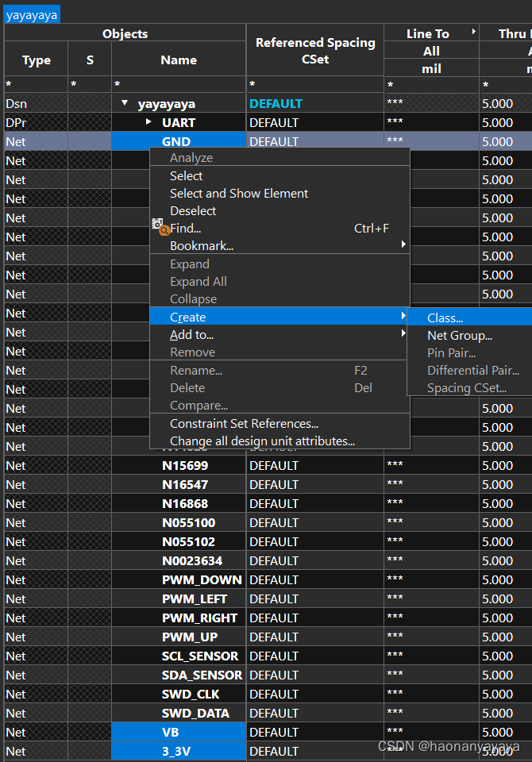The width and height of the screenshot is (532, 762).
Task: Select the N055100 net
Action: point(179,522)
